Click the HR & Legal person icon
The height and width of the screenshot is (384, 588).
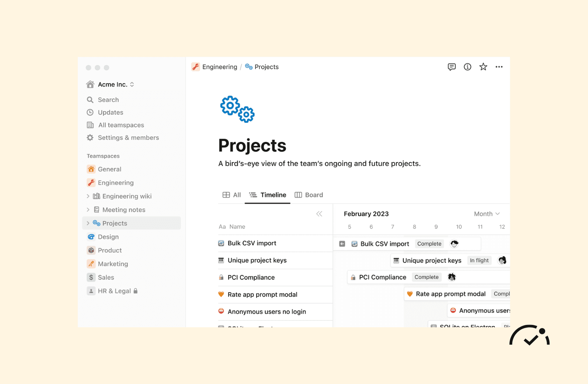[91, 291]
